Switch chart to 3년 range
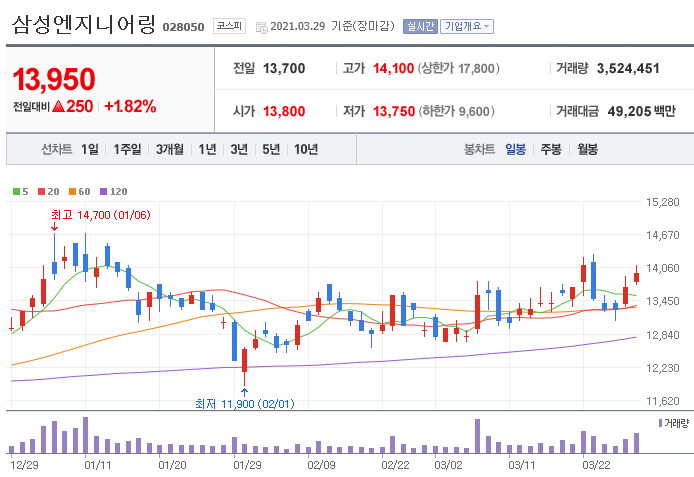694x477 pixels. click(239, 150)
